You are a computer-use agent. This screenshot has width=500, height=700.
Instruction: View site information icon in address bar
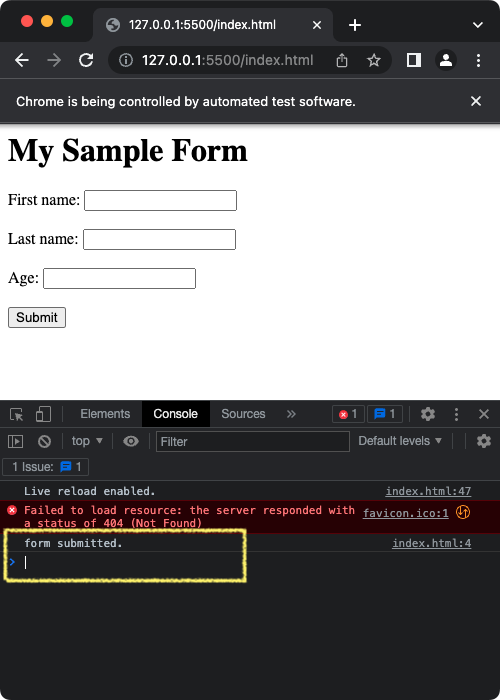pyautogui.click(x=126, y=60)
